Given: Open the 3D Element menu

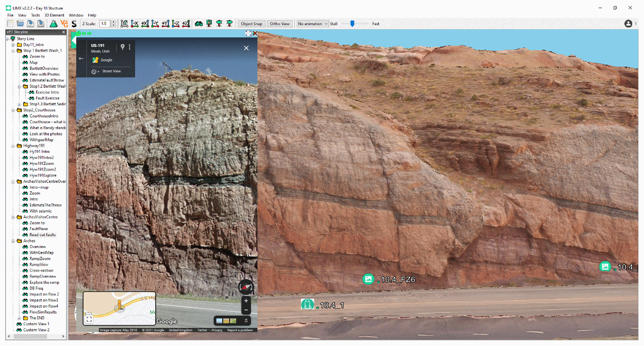Looking at the screenshot, I should [54, 15].
